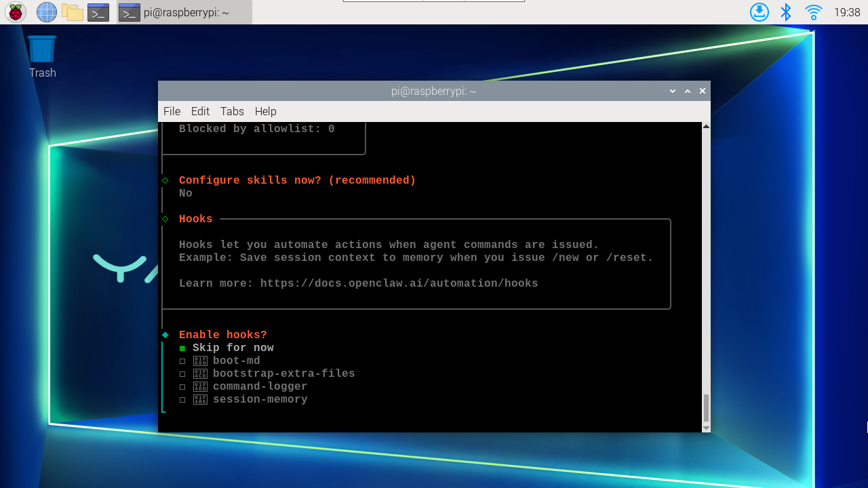Image resolution: width=868 pixels, height=488 pixels.
Task: Open the Tabs menu
Action: tap(232, 111)
